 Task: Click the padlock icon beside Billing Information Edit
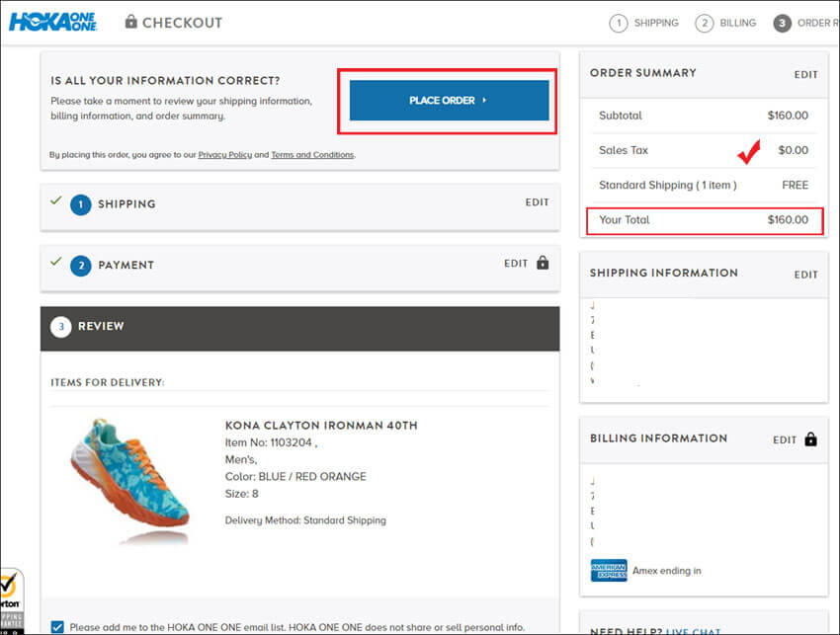click(810, 439)
